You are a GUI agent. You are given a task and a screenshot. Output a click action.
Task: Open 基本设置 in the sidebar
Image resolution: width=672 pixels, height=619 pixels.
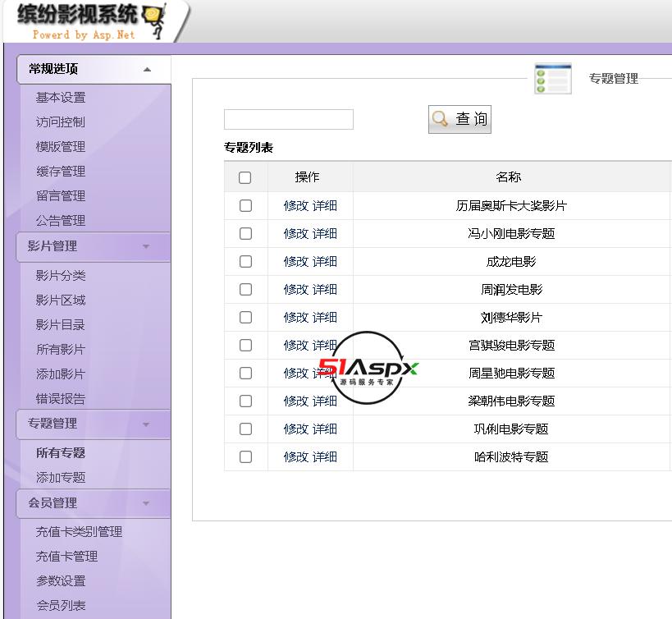click(61, 98)
